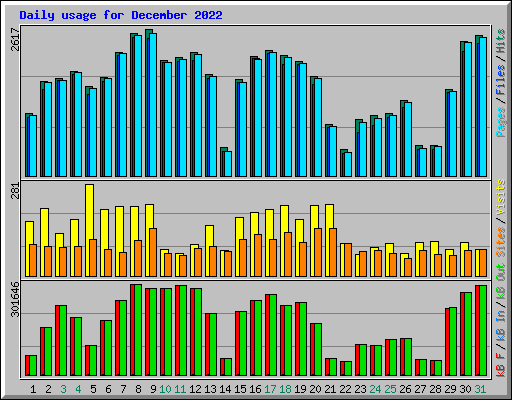Select day label 2 on the x-axis
Image resolution: width=512 pixels, height=400 pixels.
coord(48,389)
